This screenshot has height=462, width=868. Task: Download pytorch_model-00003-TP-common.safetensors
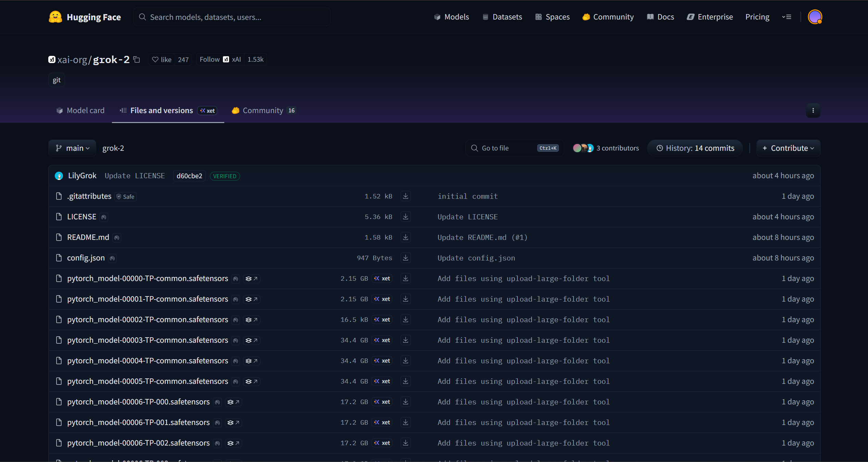(x=405, y=340)
